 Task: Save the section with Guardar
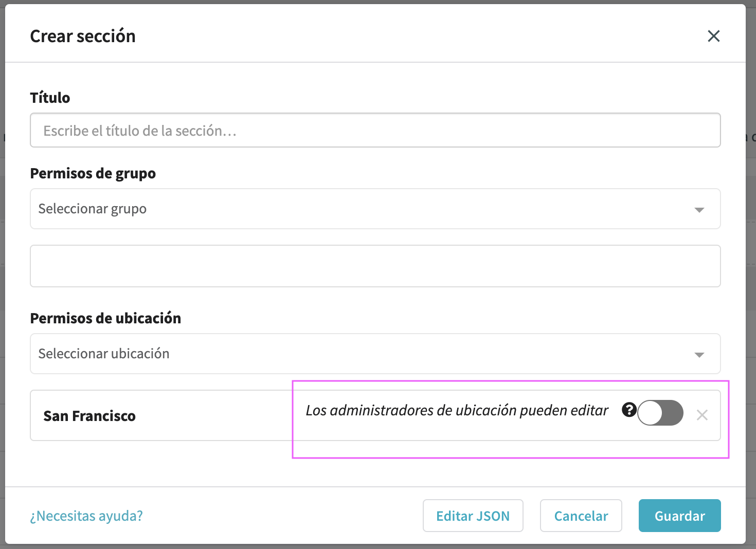680,516
